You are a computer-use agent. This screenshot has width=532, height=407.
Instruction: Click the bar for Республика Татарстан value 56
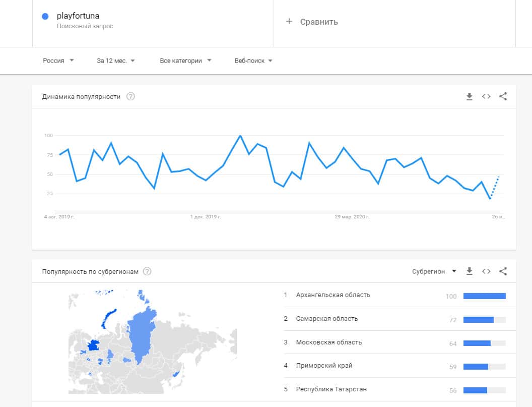click(485, 390)
